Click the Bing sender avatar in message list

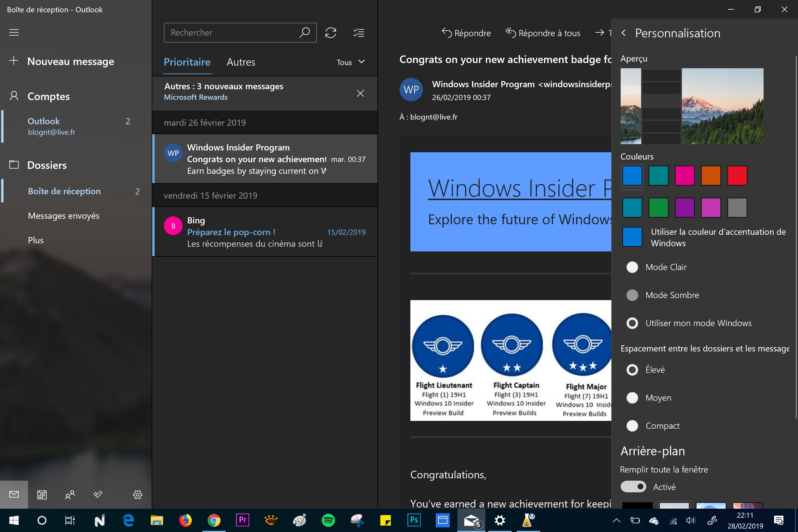173,226
